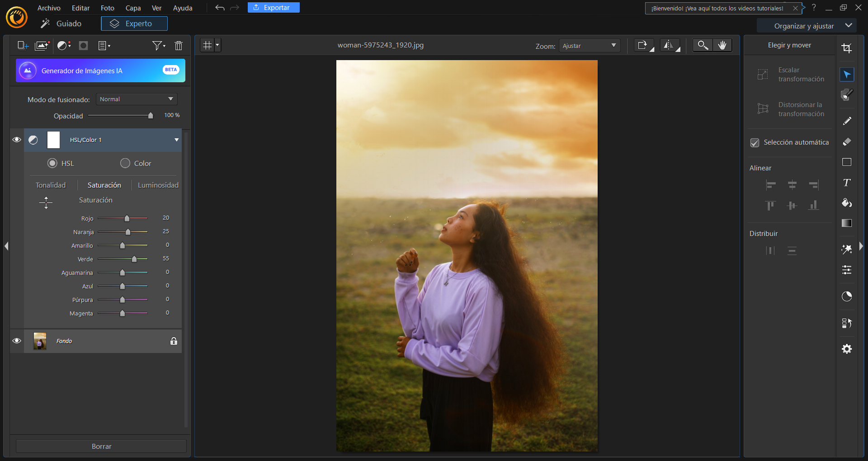Select the Text tool
Screen dimensions: 868x461
[847, 183]
